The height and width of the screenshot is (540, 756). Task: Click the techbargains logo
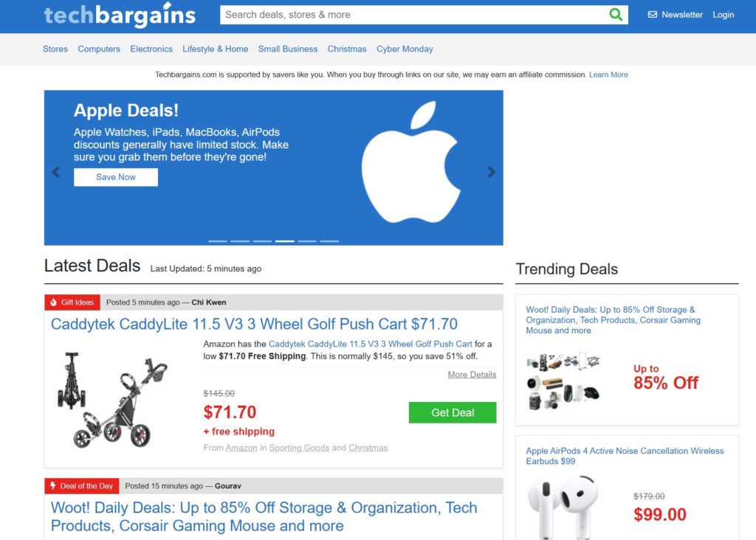[120, 15]
